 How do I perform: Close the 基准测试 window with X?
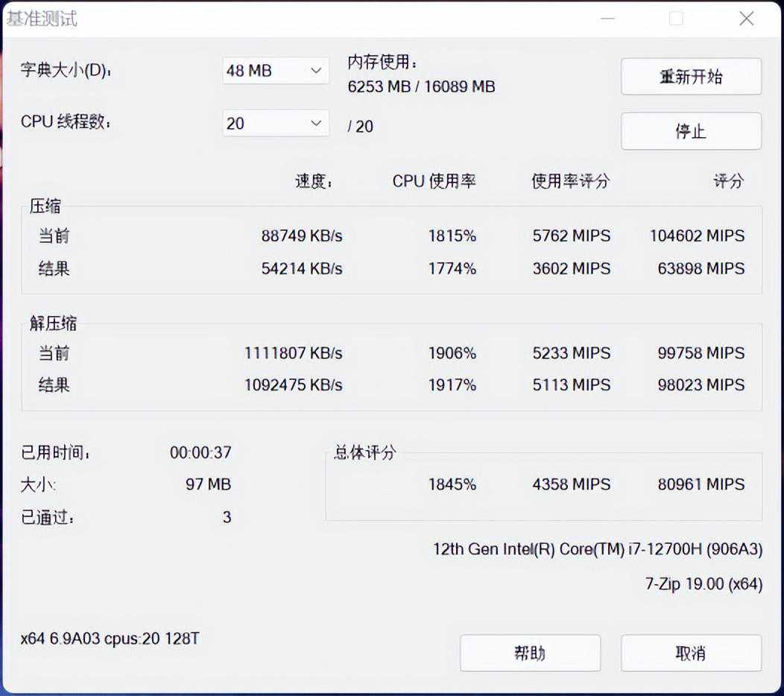pyautogui.click(x=746, y=19)
